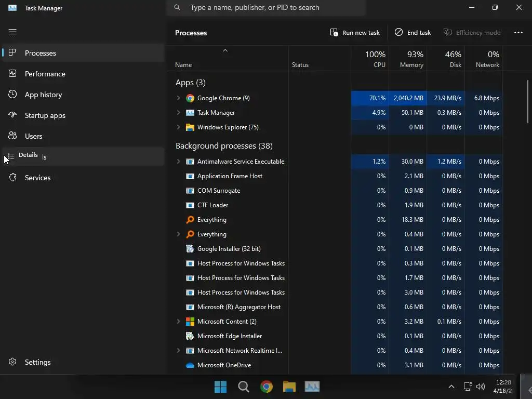Click the App history clock icon
The height and width of the screenshot is (399, 532).
(12, 95)
